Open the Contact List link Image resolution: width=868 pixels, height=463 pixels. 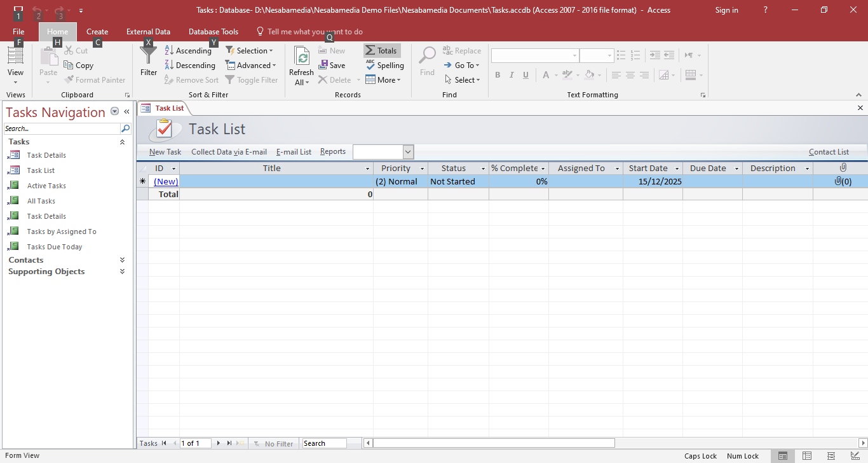click(x=829, y=152)
